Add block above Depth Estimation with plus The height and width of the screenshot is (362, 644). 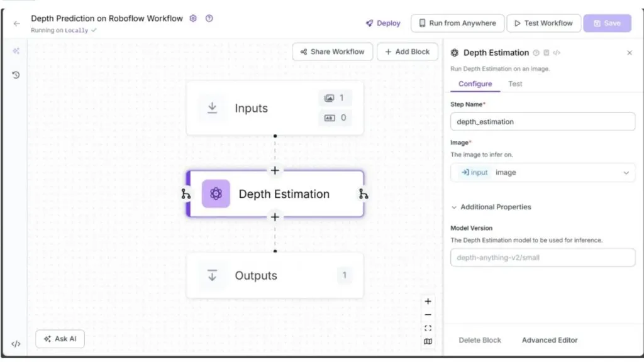click(275, 170)
